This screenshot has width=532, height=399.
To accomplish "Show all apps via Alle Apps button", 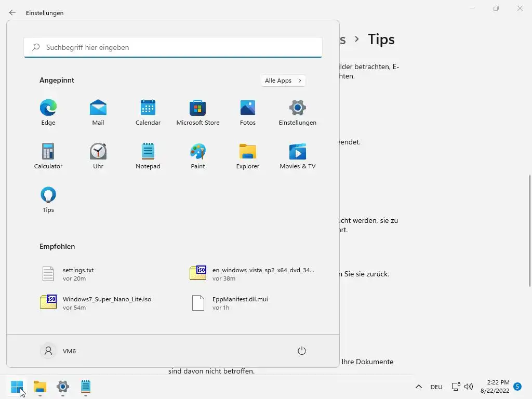I will coord(283,81).
